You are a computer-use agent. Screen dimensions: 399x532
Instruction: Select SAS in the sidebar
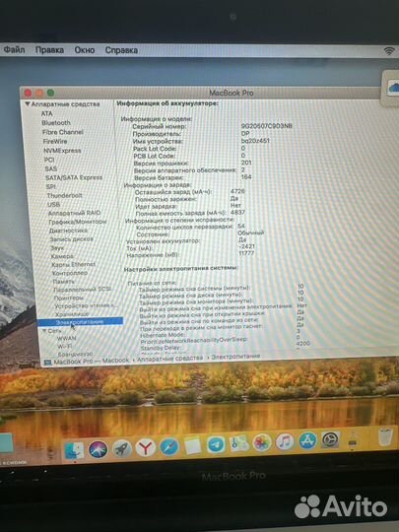coord(51,168)
